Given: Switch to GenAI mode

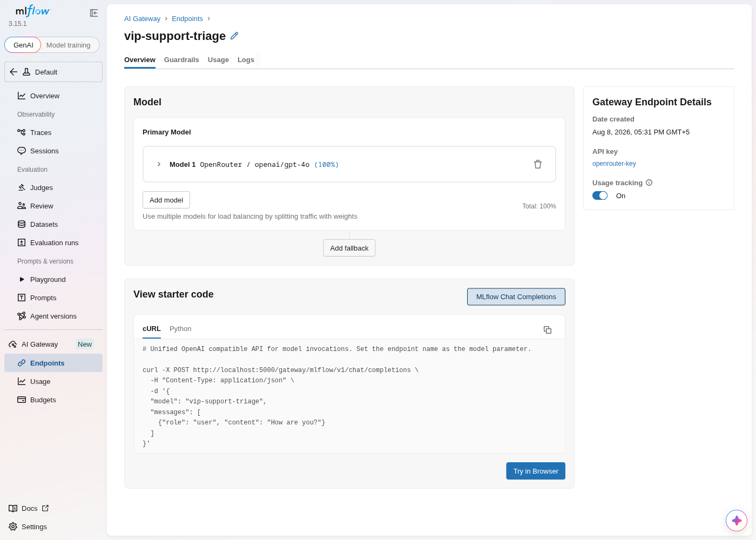Looking at the screenshot, I should 23,45.
